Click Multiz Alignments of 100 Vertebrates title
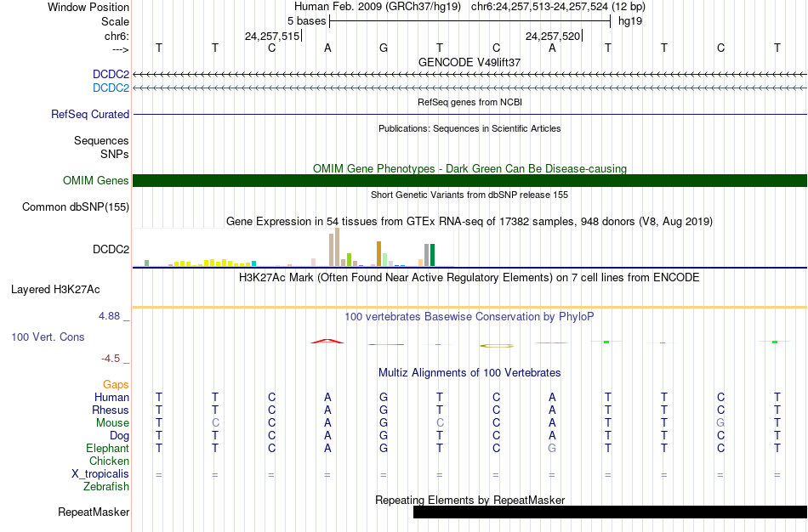 coord(469,372)
